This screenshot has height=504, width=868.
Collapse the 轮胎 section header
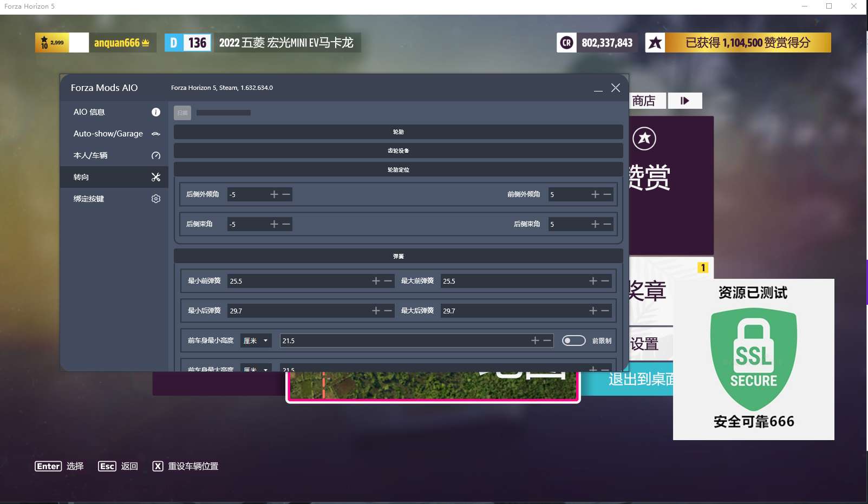tap(398, 132)
